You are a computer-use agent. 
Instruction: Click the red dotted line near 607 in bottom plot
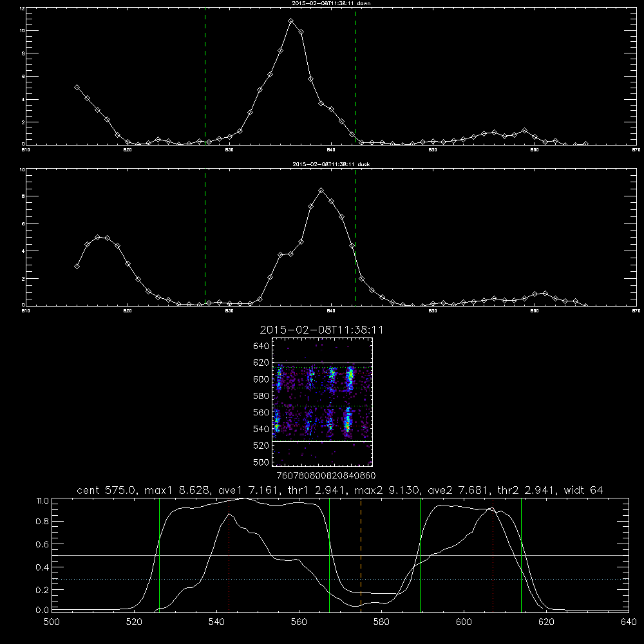(493, 555)
